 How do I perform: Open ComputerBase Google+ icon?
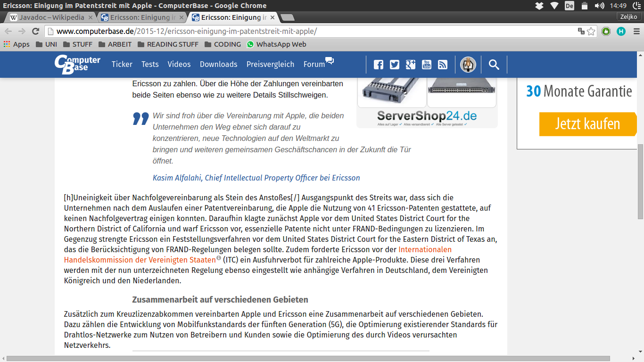coord(411,65)
